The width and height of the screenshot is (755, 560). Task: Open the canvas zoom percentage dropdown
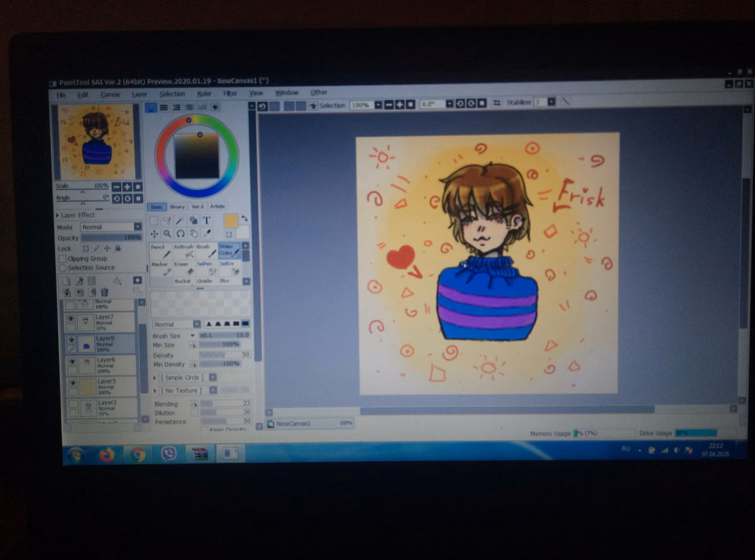pyautogui.click(x=378, y=105)
